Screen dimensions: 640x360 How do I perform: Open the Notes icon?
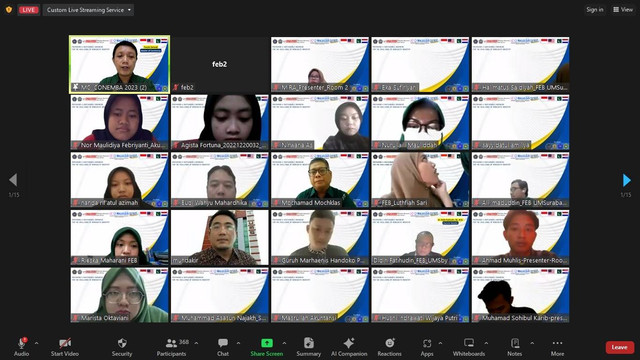[515, 343]
